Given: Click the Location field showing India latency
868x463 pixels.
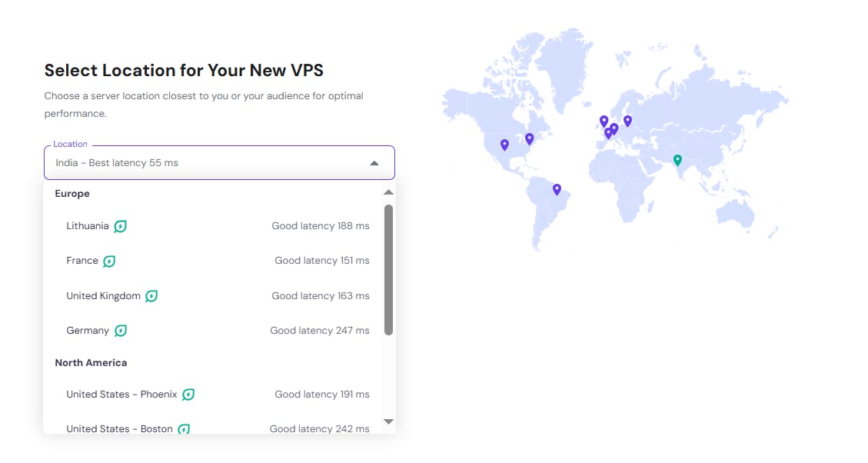Looking at the screenshot, I should 208,163.
